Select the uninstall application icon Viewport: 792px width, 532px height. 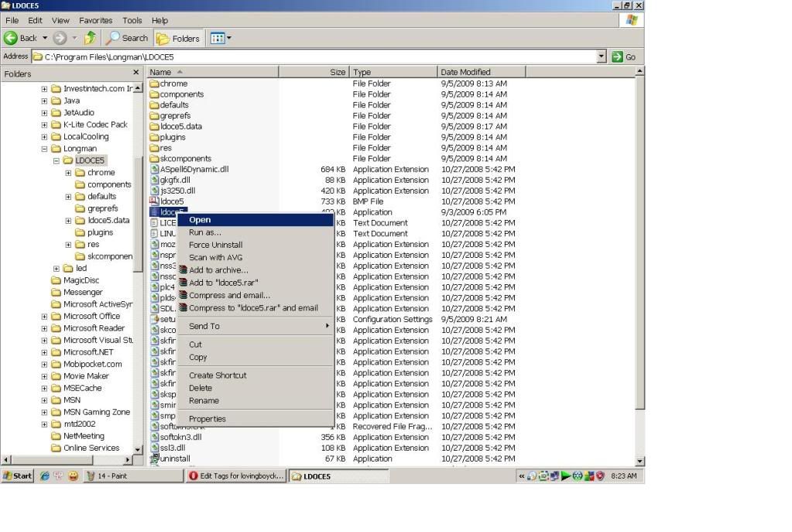click(x=155, y=458)
